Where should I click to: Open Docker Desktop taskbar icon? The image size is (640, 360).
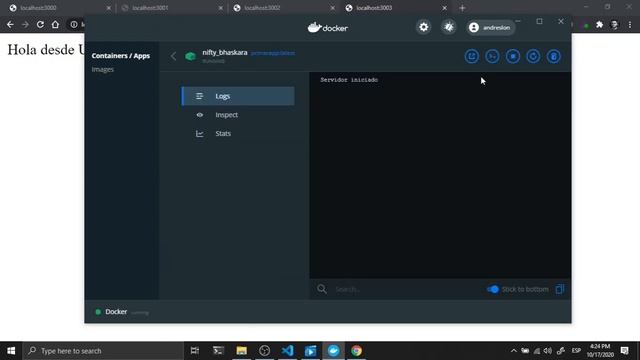coord(333,351)
